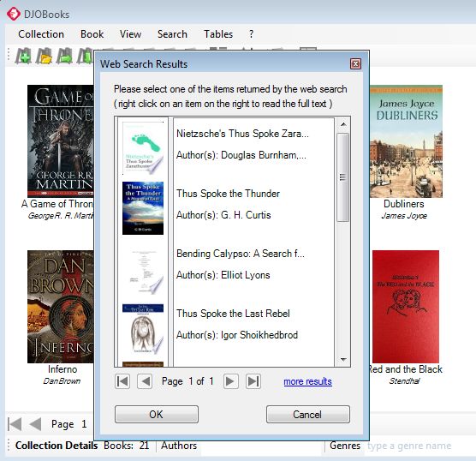Go to first results page in dialog

tap(122, 381)
